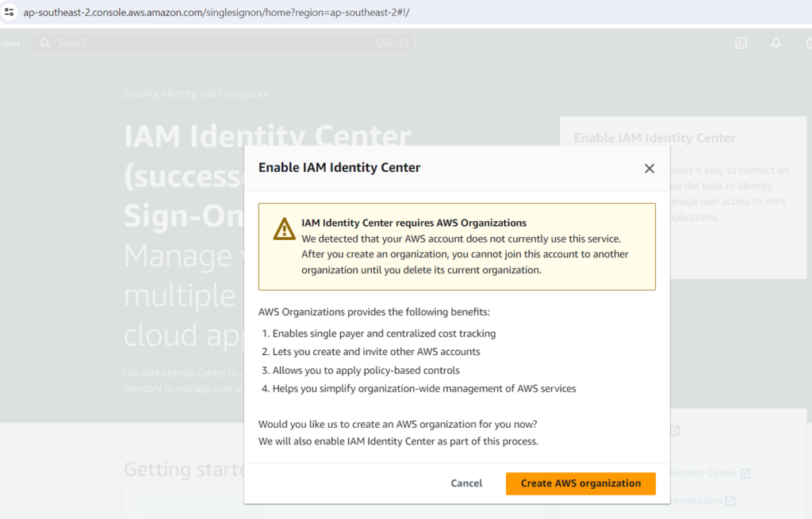Click the site settings icon in the address bar
The width and height of the screenshot is (812, 519).
tap(9, 13)
